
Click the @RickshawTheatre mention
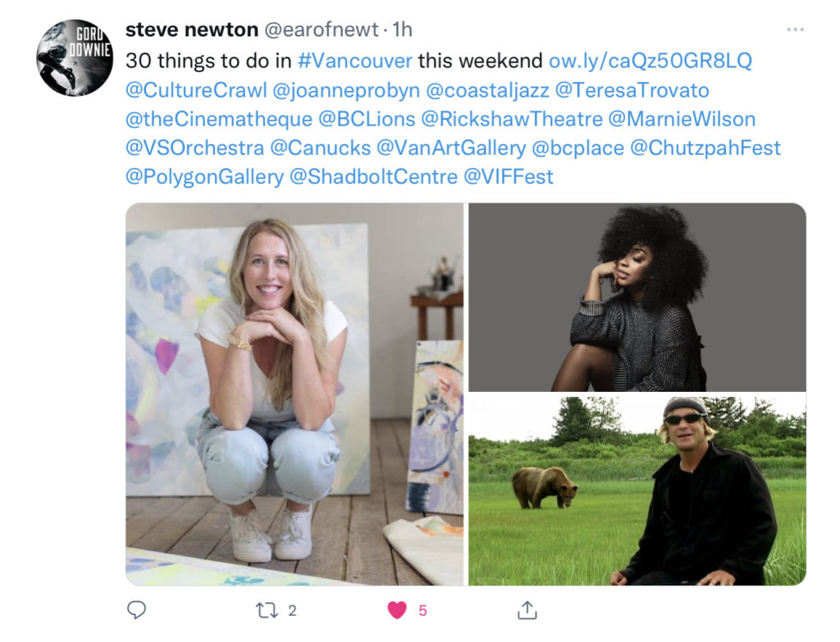point(512,119)
